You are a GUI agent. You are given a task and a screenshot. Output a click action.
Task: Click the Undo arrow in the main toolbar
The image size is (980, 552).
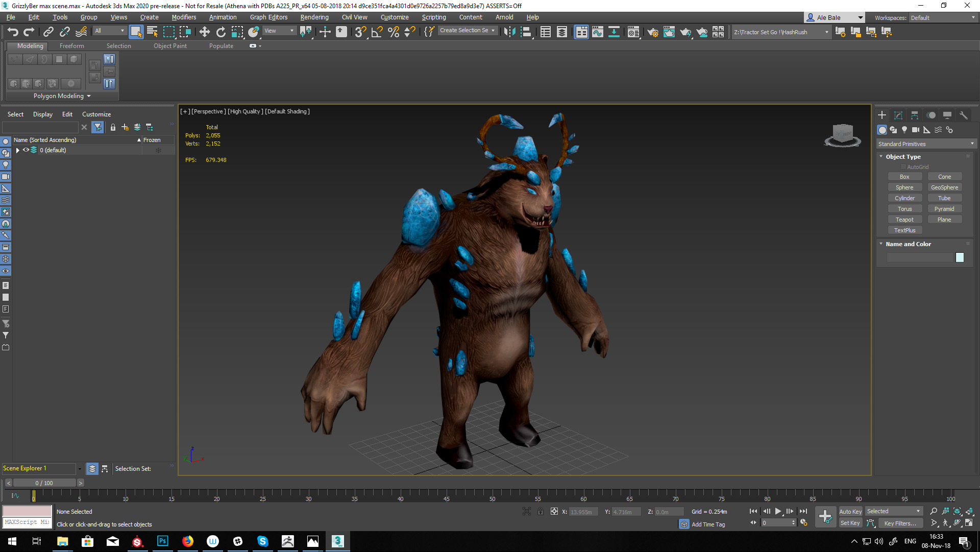click(x=13, y=32)
